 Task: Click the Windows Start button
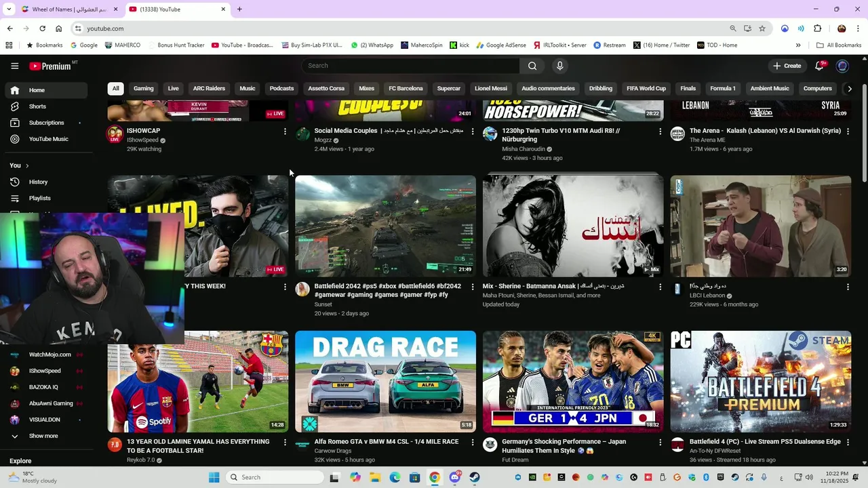click(x=214, y=477)
